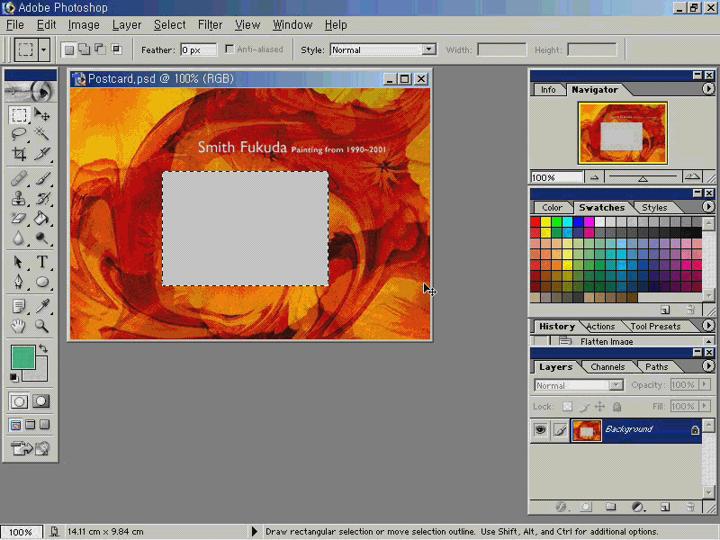Viewport: 720px width, 540px height.
Task: Open the Style dropdown
Action: pyautogui.click(x=429, y=49)
